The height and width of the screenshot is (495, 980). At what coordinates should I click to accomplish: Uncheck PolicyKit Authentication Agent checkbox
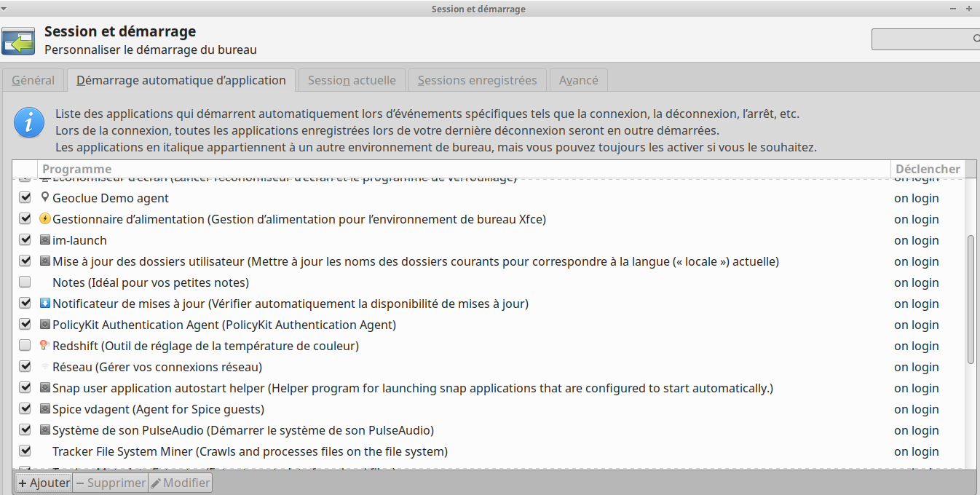(25, 325)
